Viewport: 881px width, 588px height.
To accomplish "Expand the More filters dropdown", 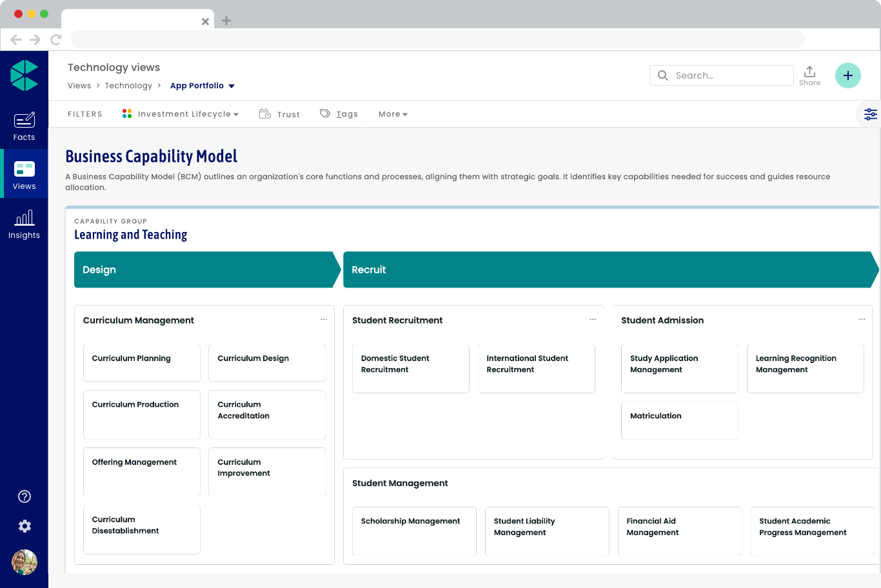I will (393, 114).
